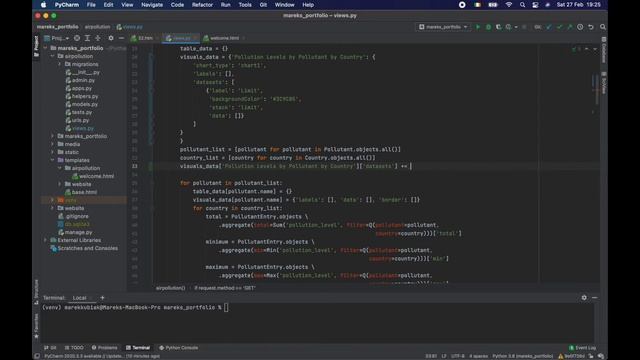Open macOS Spotlight search
Image resolution: width=640 pixels, height=360 pixels.
point(522,5)
